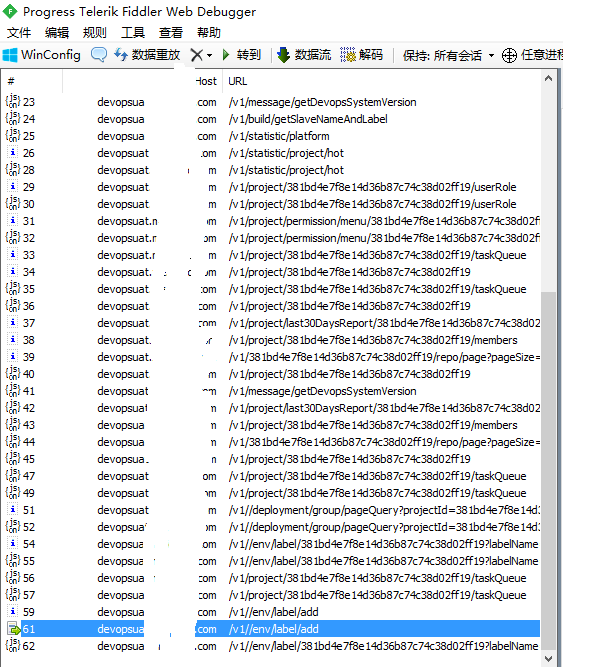The width and height of the screenshot is (615, 667).
Task: Click the vertical scrollbar thumb
Action: click(549, 471)
